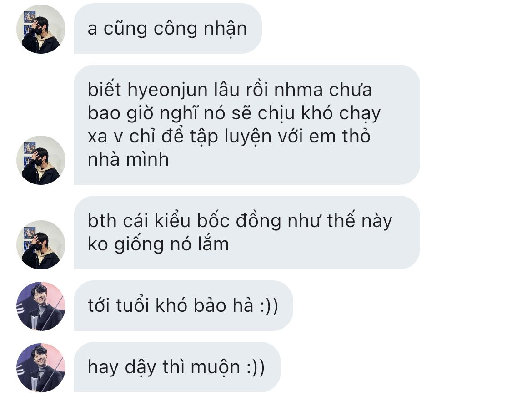The width and height of the screenshot is (532, 396).
Task: Select the 'a cũng công nhận' message bubble
Action: point(168,29)
